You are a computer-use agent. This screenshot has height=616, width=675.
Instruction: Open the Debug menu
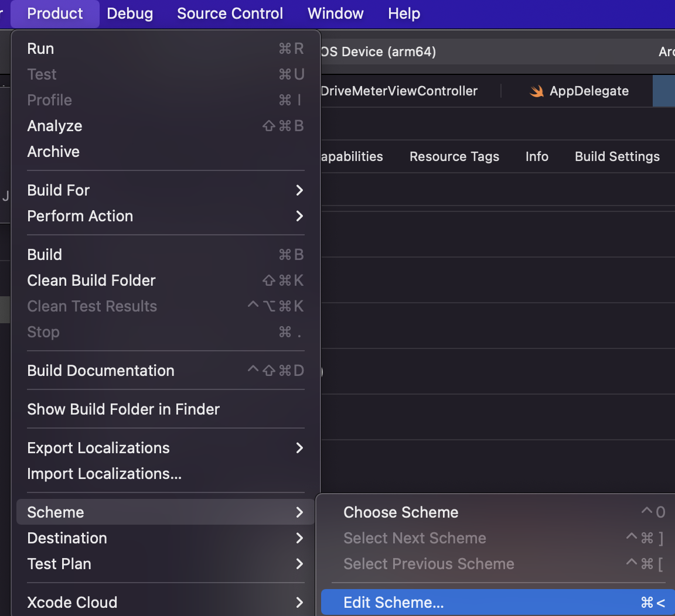click(x=129, y=14)
